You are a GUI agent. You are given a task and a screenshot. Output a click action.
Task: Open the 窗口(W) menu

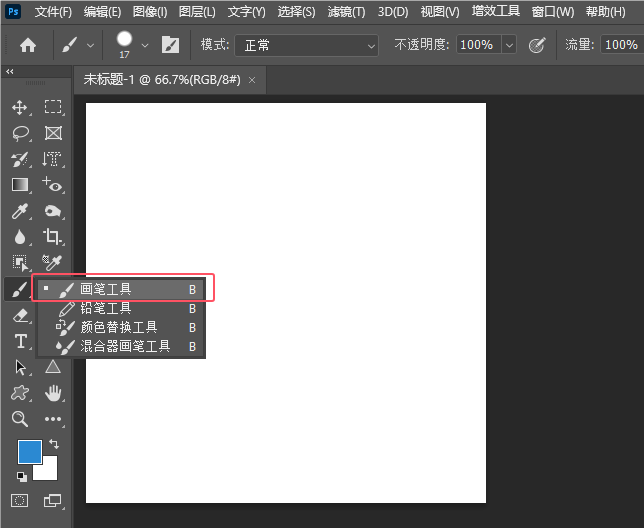[x=552, y=12]
